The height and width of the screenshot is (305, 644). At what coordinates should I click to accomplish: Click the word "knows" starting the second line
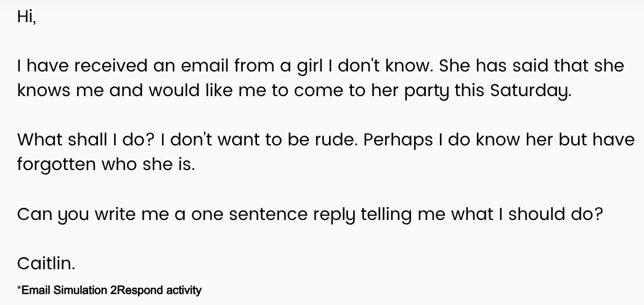pyautogui.click(x=41, y=91)
